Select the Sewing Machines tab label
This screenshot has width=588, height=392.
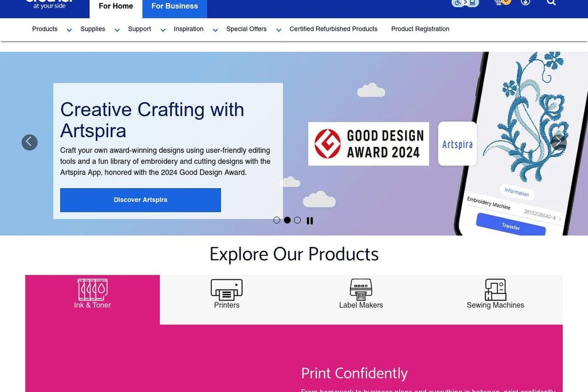[496, 305]
